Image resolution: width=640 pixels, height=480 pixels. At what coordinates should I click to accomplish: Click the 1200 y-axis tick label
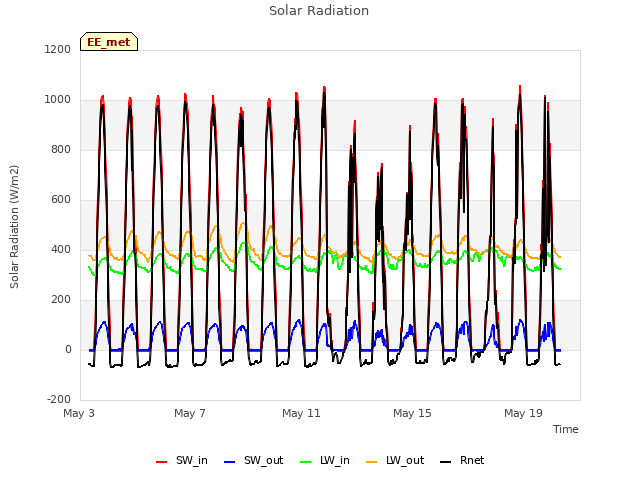pyautogui.click(x=58, y=49)
